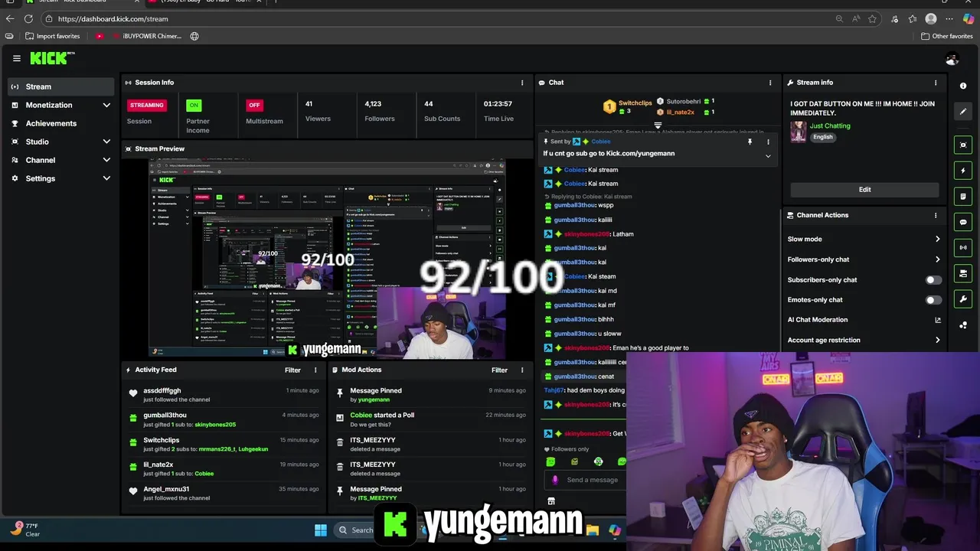Click the Multistream OFF badge
Screen dimensions: 980x551
(x=254, y=105)
